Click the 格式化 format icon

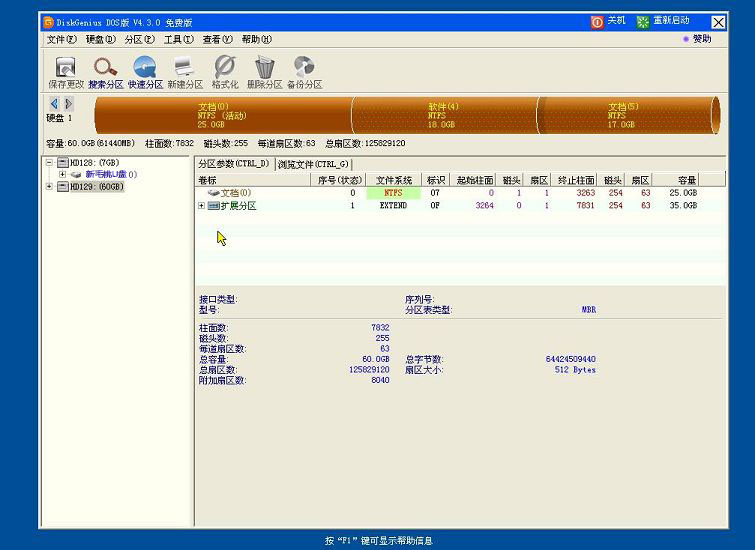point(225,72)
